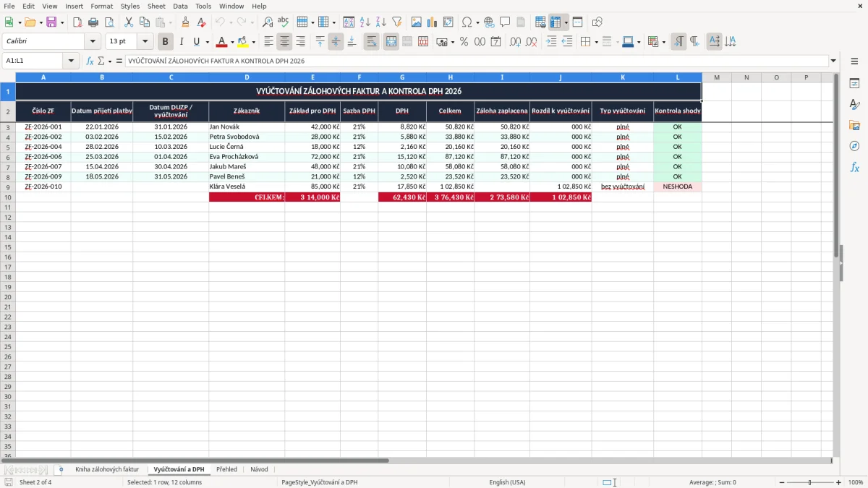The height and width of the screenshot is (488, 868).
Task: Click the Print icon
Action: pos(93,22)
